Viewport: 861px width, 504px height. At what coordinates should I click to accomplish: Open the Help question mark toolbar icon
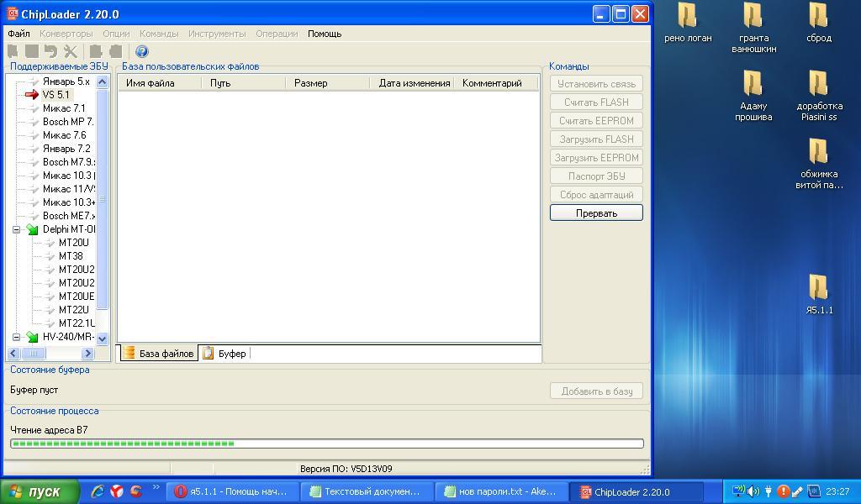click(141, 51)
